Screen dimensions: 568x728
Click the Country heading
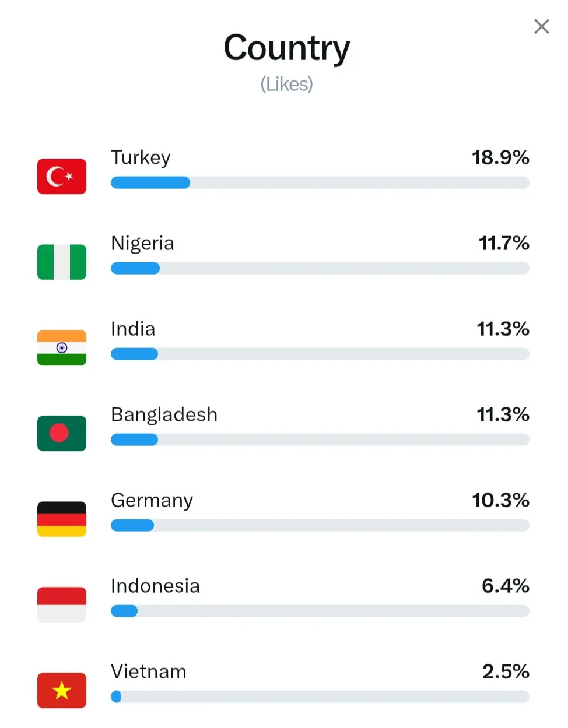pyautogui.click(x=286, y=48)
